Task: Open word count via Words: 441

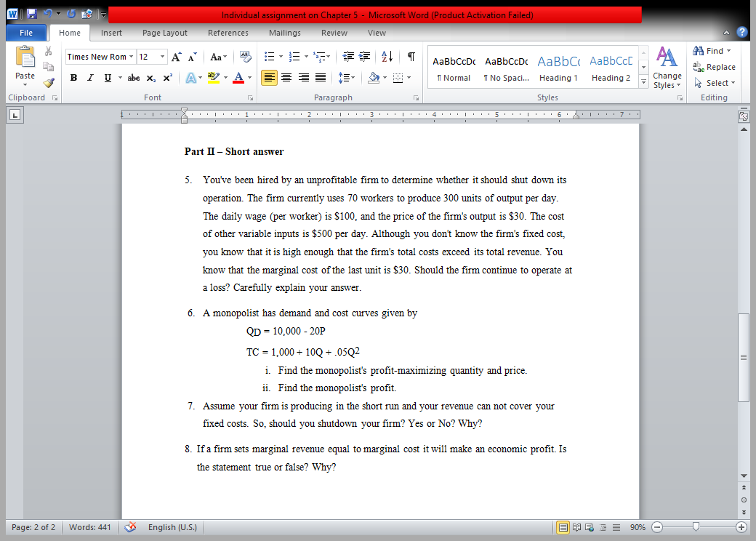Action: (89, 527)
